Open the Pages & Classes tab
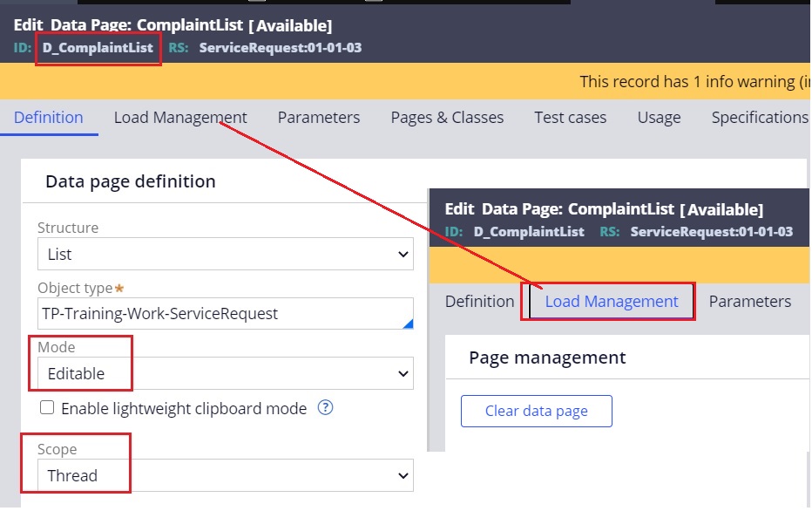812x511 pixels. (447, 117)
